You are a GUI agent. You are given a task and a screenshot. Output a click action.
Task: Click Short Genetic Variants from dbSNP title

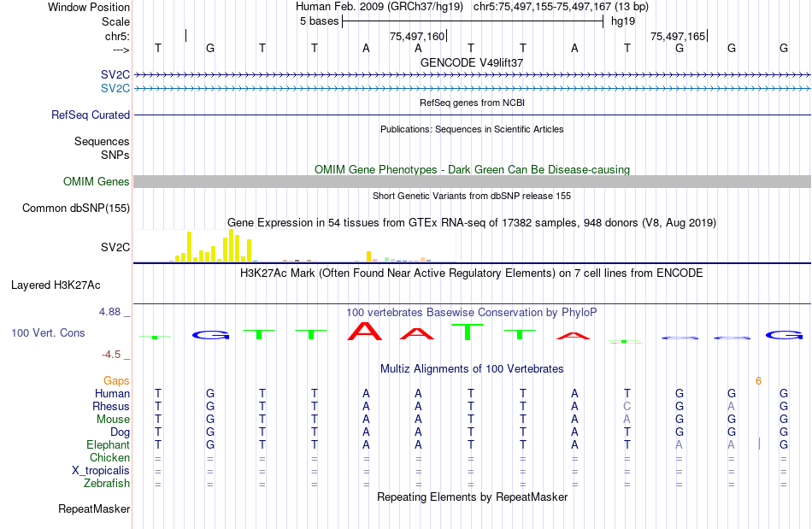click(x=472, y=196)
